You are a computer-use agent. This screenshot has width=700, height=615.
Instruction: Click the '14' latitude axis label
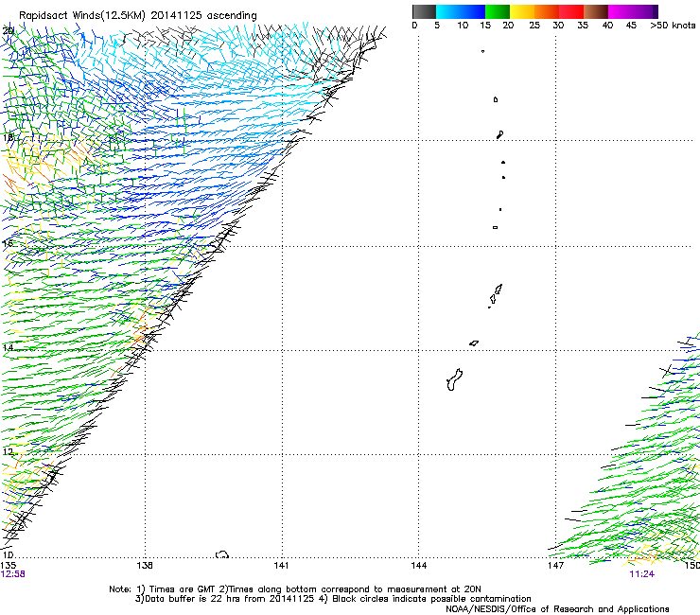8,347
